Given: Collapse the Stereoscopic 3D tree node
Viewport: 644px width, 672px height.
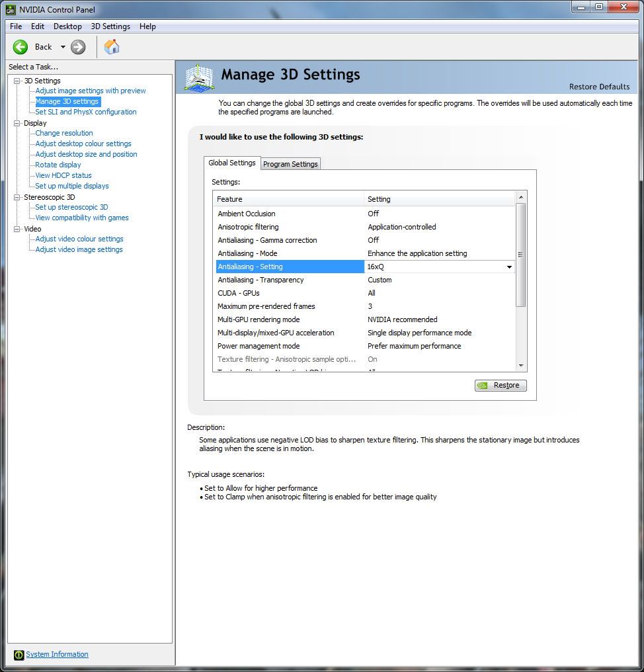Looking at the screenshot, I should tap(17, 197).
